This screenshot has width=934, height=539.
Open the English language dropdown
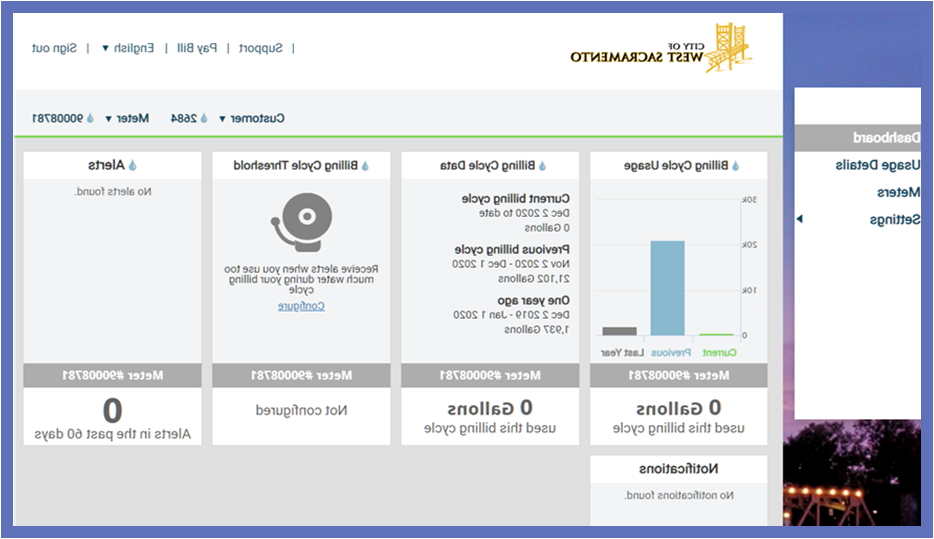pyautogui.click(x=128, y=48)
